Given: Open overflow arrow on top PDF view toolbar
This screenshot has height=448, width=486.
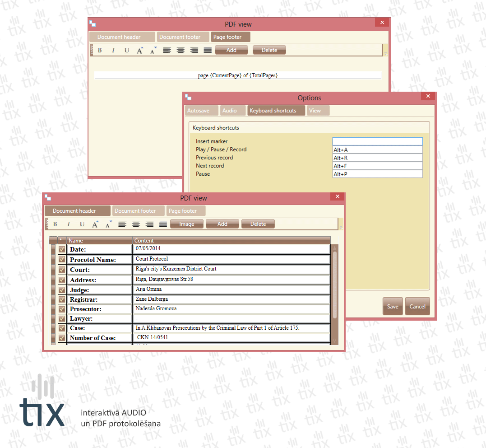Looking at the screenshot, I should (x=385, y=54).
